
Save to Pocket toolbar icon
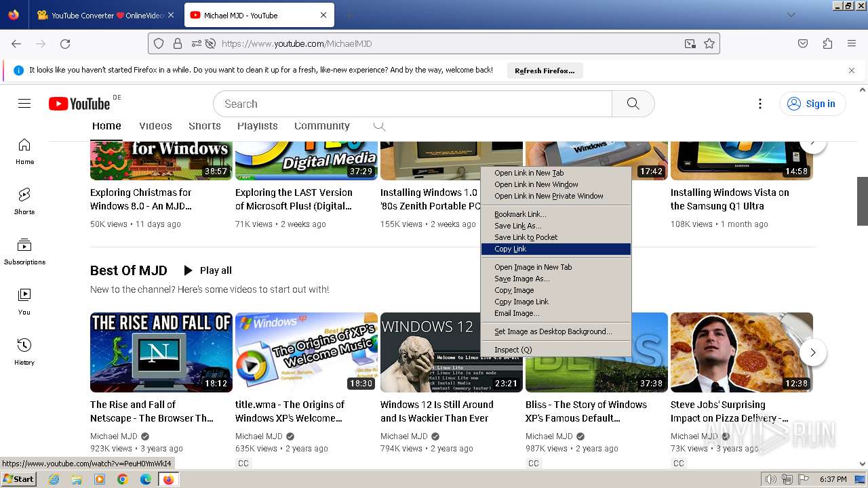tap(803, 43)
